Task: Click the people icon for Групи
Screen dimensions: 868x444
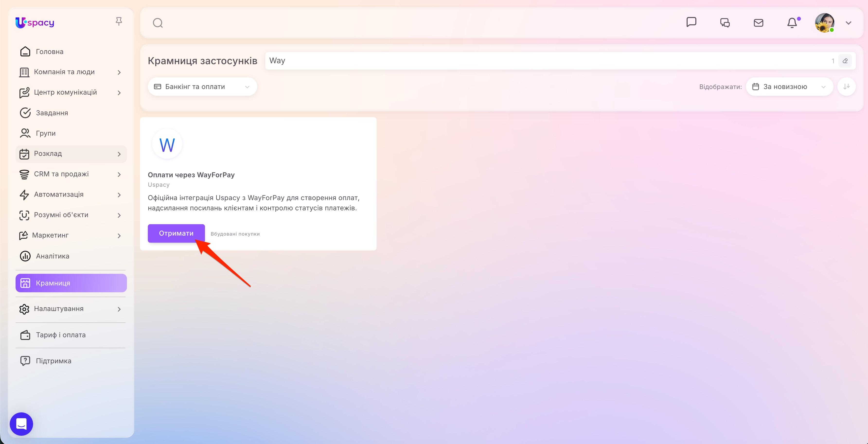Action: [x=25, y=133]
